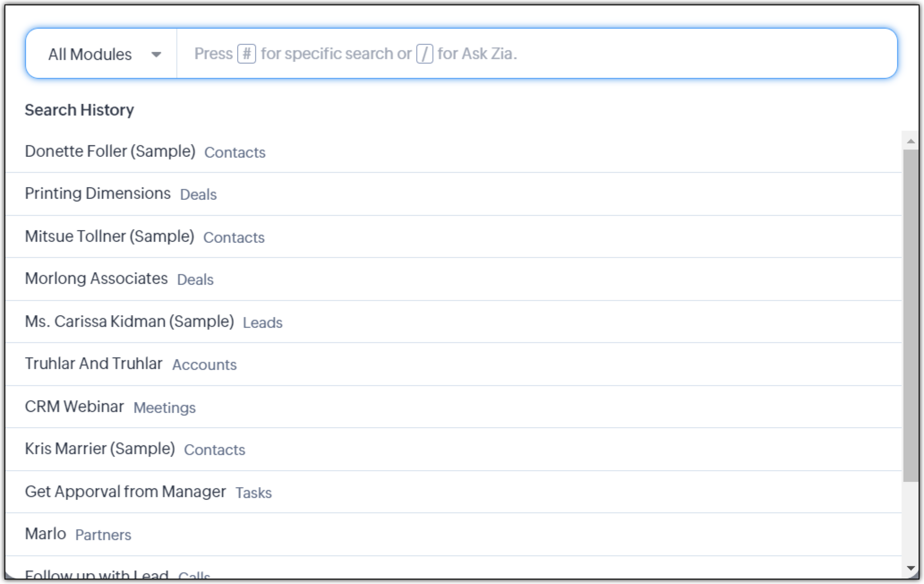
Task: Open Ms. Carissa Kidman (Sample) lead
Action: [129, 322]
